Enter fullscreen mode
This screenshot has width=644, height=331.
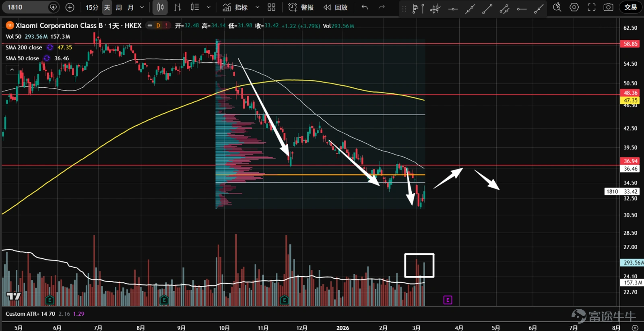(592, 7)
